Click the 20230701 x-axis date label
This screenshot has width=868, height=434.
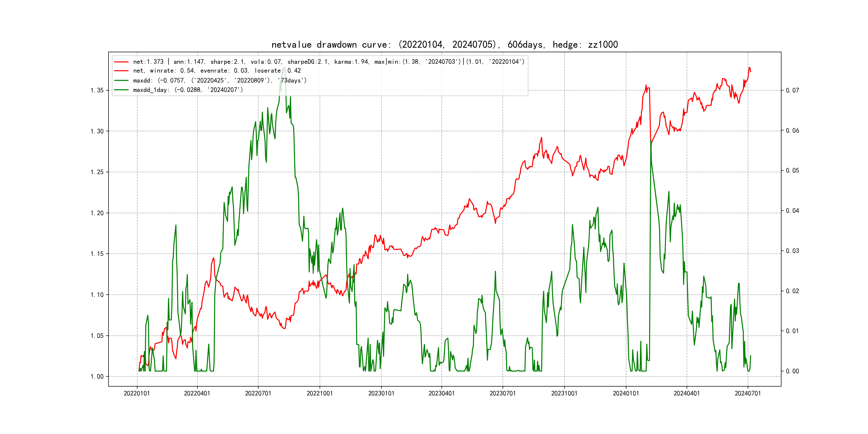click(502, 393)
